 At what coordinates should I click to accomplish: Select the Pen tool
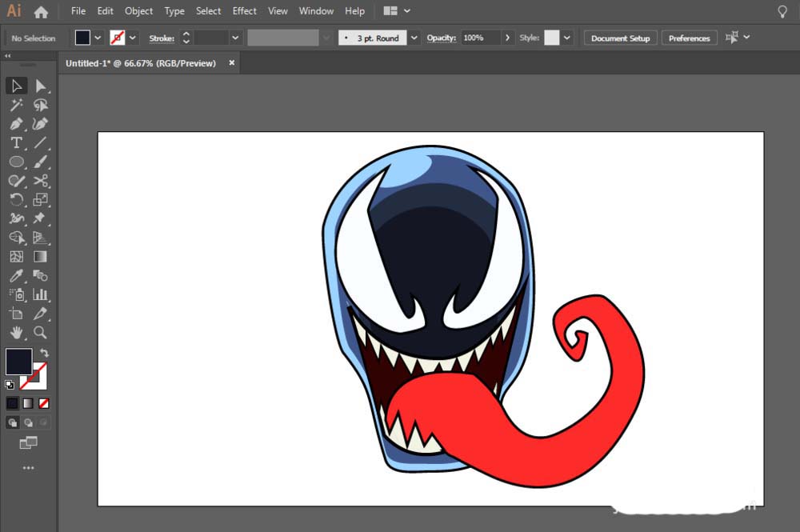(16, 124)
